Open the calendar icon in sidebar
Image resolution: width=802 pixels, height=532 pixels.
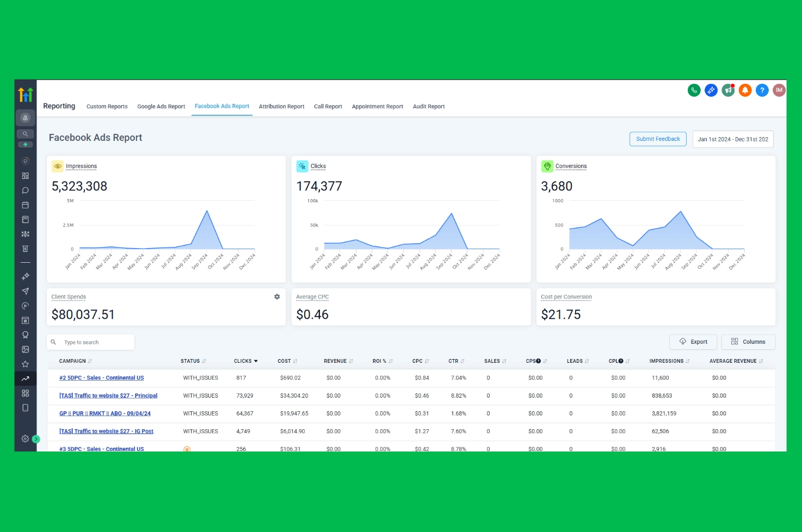pyautogui.click(x=25, y=205)
